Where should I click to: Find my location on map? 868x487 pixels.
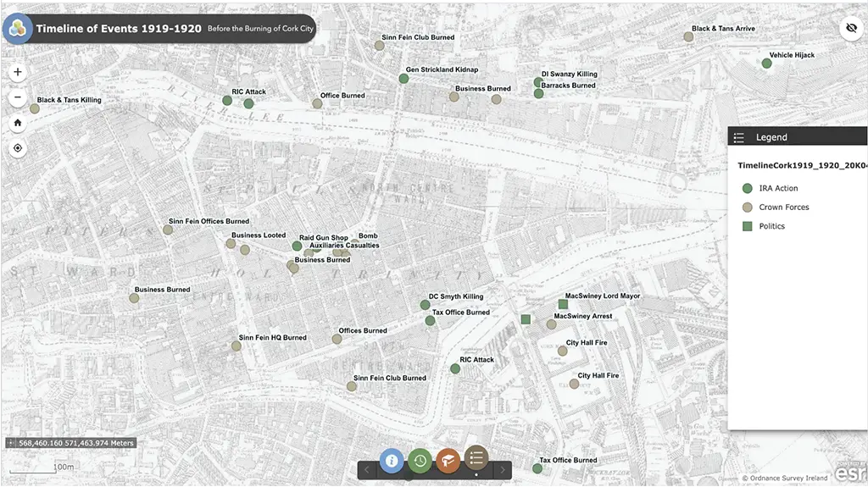pos(18,148)
